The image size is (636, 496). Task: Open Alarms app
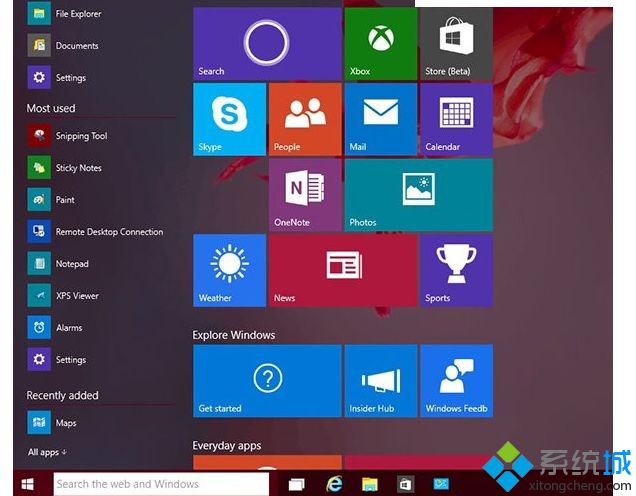click(55, 327)
